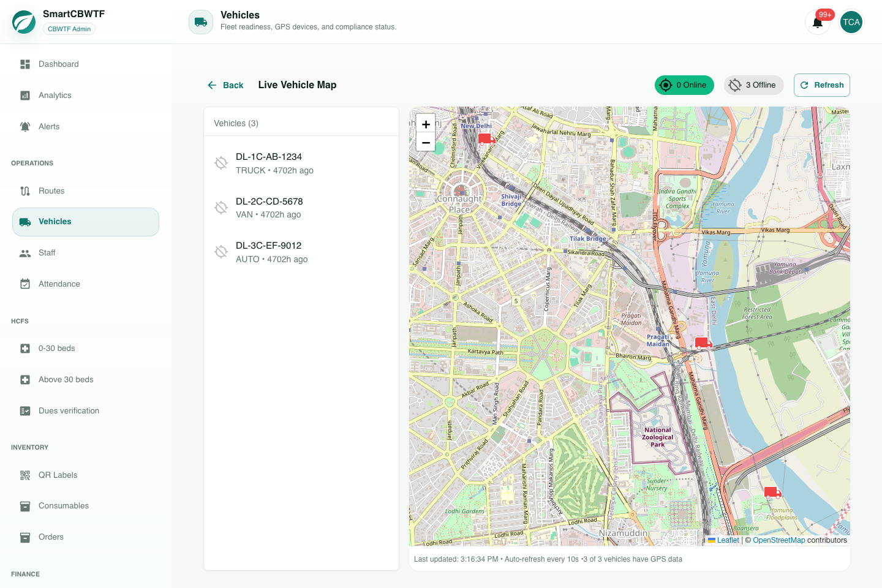Open the 0-30 beds section
This screenshot has height=588, width=882.
click(x=86, y=349)
